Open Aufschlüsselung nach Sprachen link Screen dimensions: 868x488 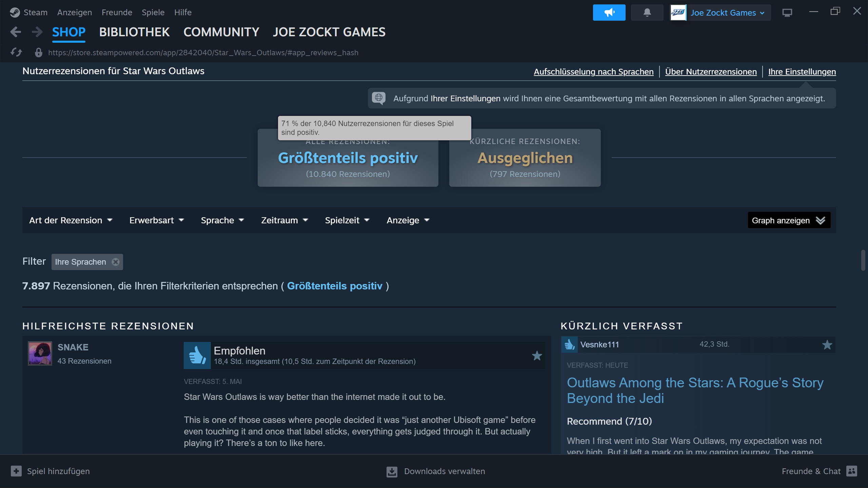[x=594, y=72]
